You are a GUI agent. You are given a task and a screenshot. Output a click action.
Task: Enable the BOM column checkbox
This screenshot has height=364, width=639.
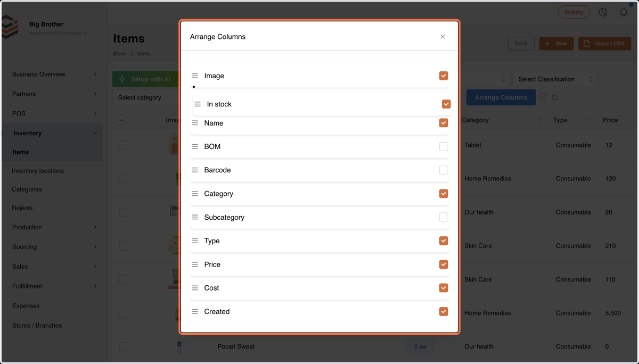[444, 146]
